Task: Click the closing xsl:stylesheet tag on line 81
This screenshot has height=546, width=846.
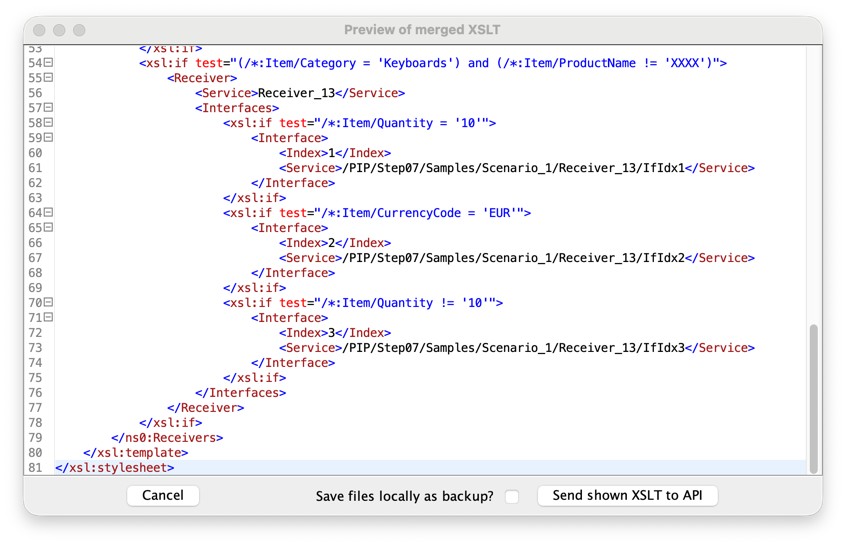Action: 114,468
